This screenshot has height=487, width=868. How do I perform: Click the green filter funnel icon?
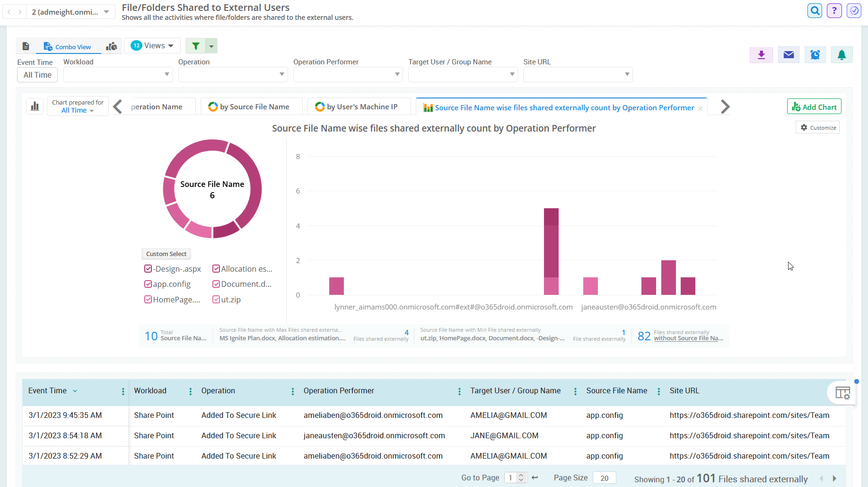click(x=196, y=45)
